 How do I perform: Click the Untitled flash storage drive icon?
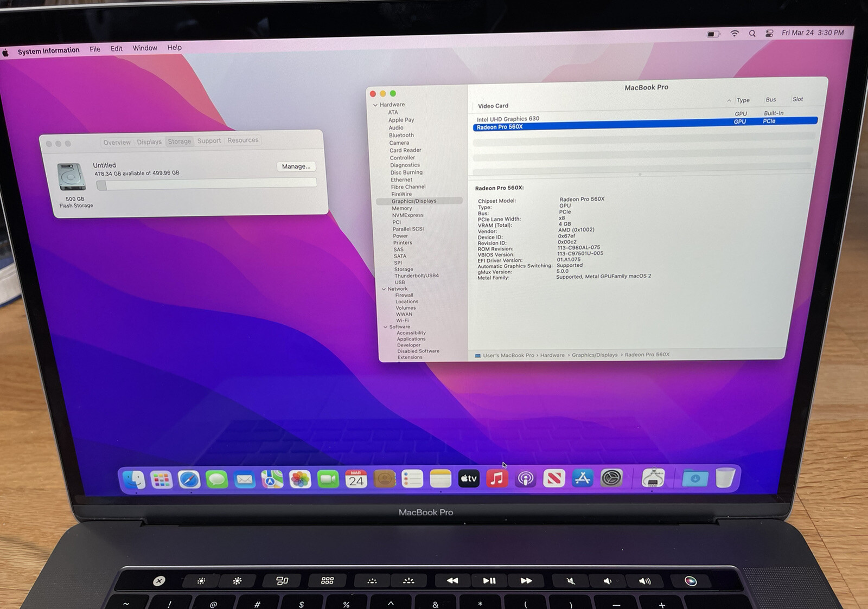72,177
